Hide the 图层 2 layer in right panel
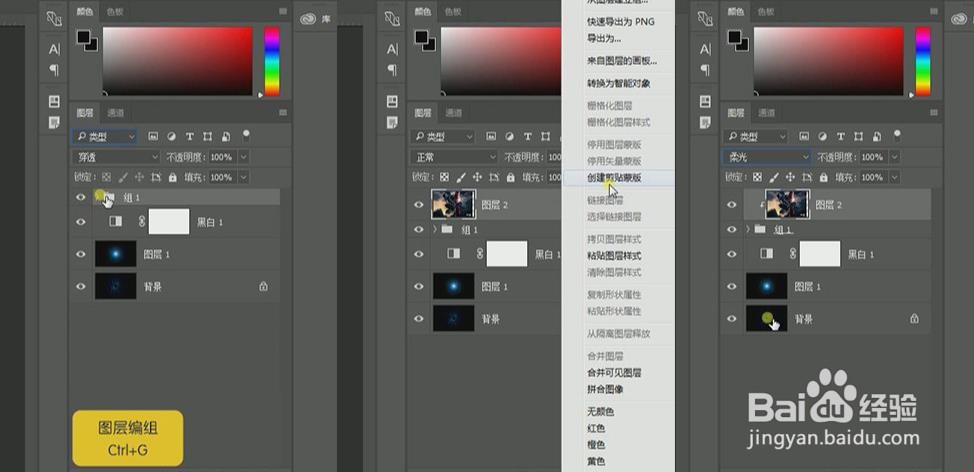The image size is (974, 472). pyautogui.click(x=732, y=205)
